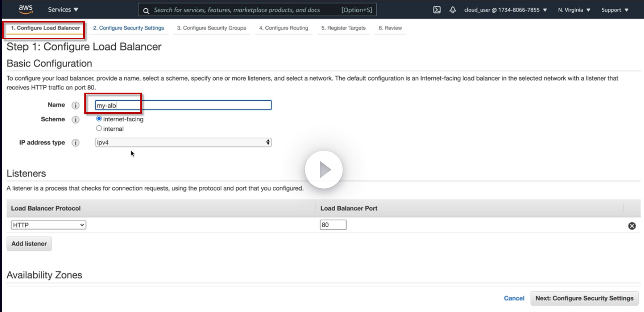Click the info icon next to Scheme
644x312 pixels.
(75, 119)
